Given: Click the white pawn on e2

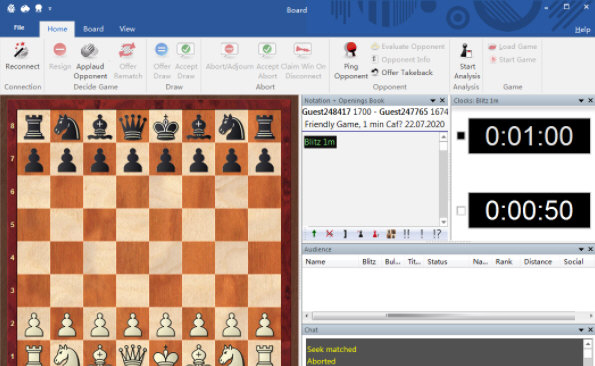Looking at the screenshot, I should (165, 324).
